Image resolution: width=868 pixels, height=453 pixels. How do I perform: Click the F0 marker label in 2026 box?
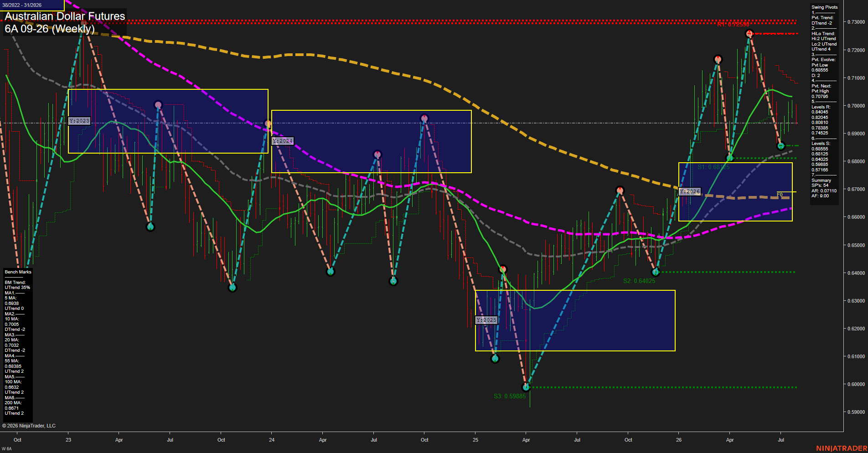(x=780, y=195)
